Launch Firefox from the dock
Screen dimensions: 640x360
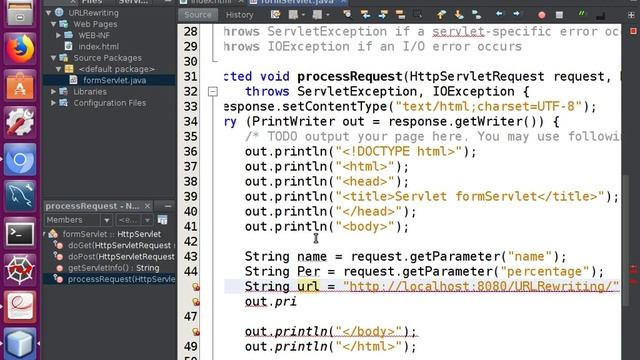pos(20,49)
